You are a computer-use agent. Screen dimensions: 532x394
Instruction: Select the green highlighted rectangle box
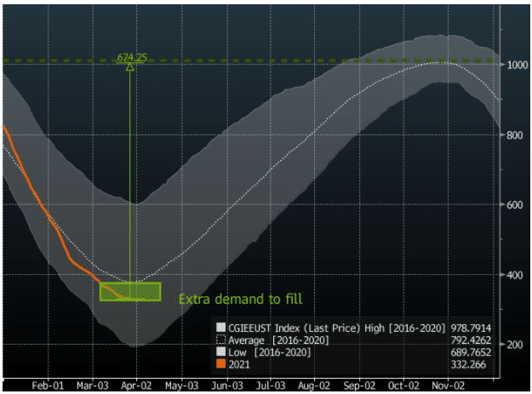(x=130, y=291)
